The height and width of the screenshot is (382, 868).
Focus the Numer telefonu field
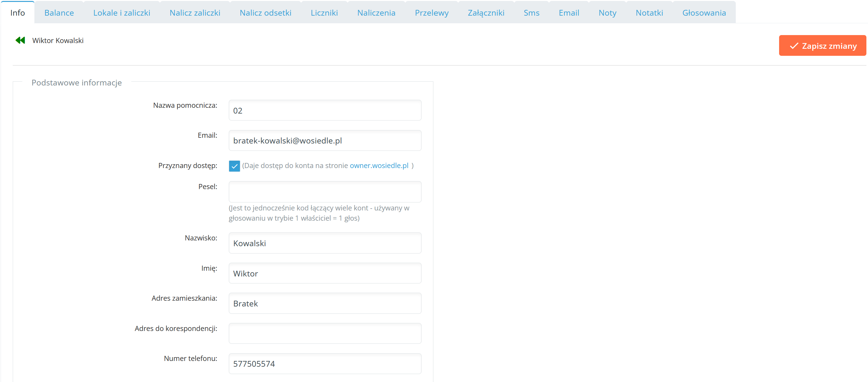click(325, 364)
